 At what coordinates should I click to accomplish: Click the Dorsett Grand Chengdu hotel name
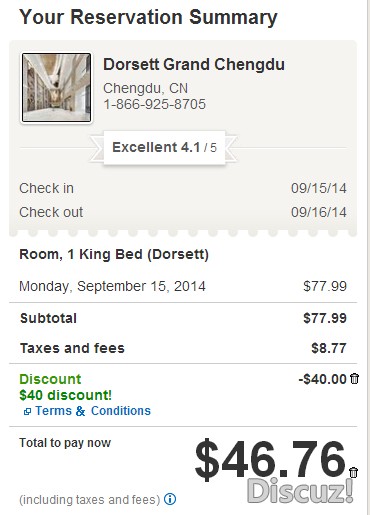tap(194, 64)
